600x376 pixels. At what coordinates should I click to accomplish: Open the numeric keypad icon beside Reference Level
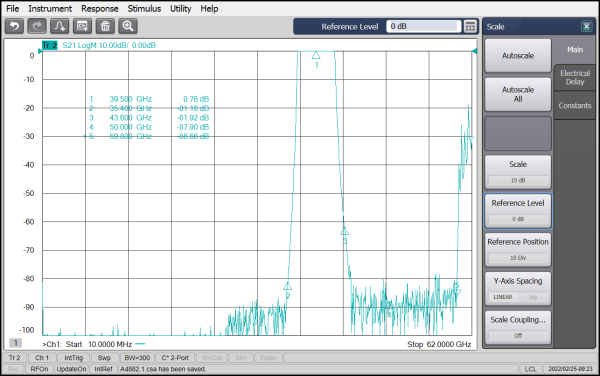pos(470,26)
